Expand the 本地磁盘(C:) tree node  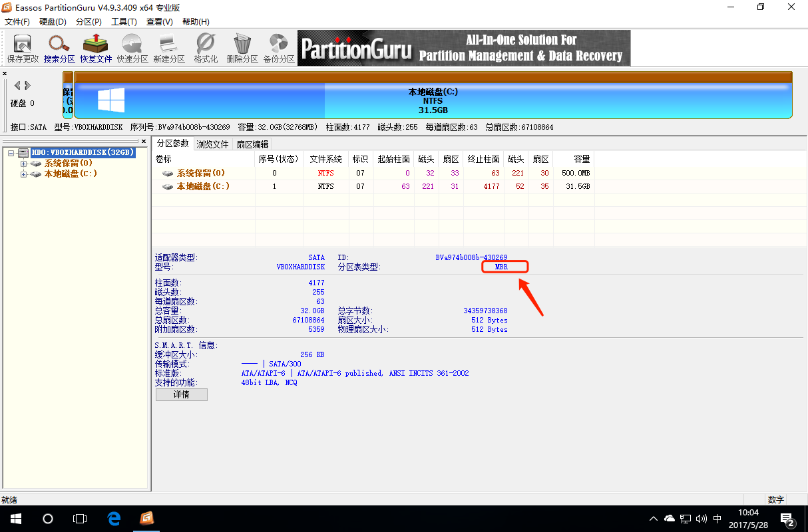24,174
